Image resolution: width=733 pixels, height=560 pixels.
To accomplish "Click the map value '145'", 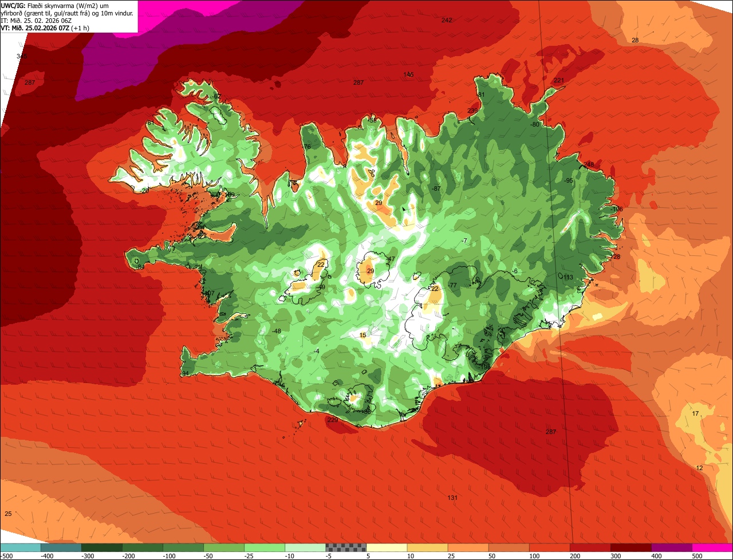I will [x=408, y=74].
